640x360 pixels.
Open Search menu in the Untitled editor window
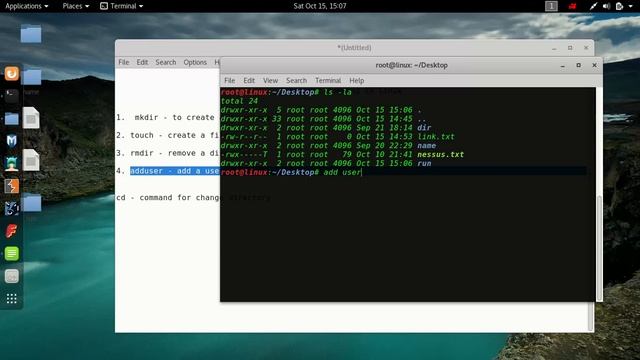point(166,62)
